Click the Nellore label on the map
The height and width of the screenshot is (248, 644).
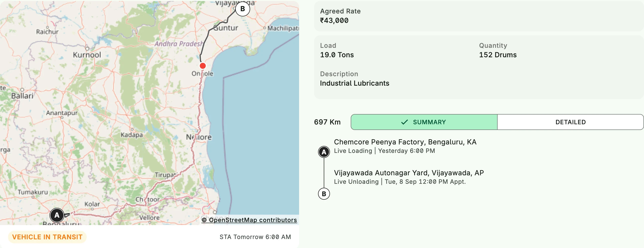[x=199, y=137]
